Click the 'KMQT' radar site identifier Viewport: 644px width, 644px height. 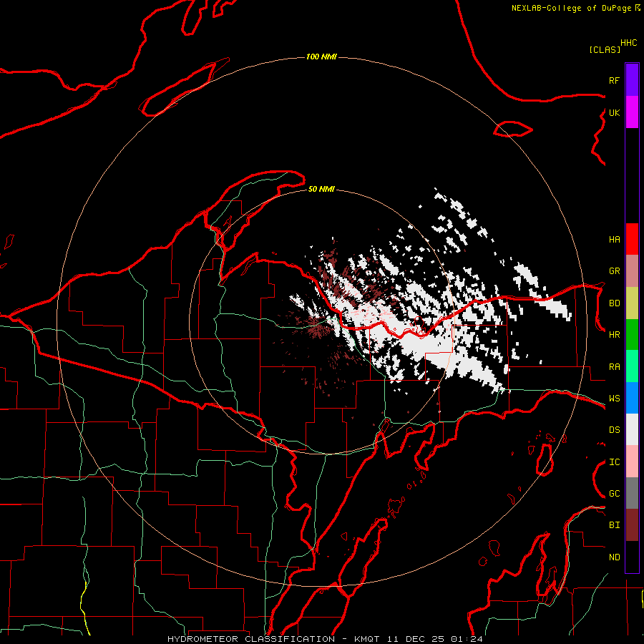coord(367,639)
